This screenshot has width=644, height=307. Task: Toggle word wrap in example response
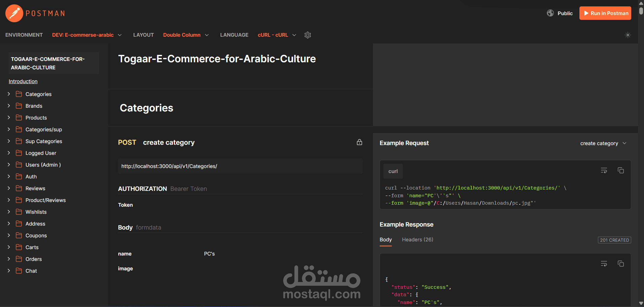(604, 264)
